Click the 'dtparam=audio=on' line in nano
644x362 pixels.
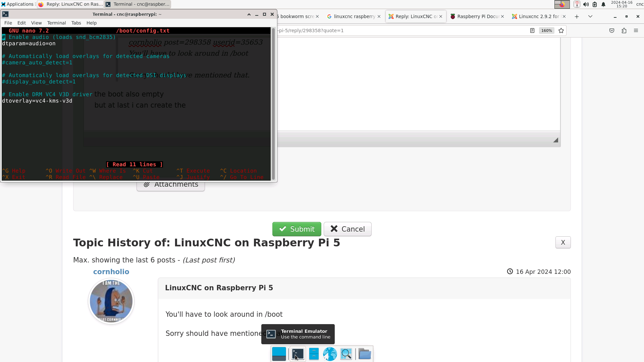(29, 44)
